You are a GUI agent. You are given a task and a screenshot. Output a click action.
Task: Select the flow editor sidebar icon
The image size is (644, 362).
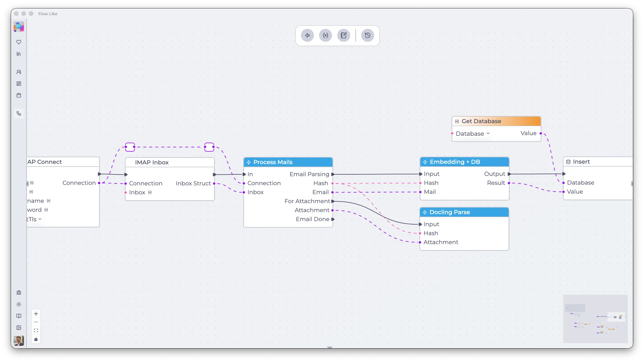coord(19,113)
